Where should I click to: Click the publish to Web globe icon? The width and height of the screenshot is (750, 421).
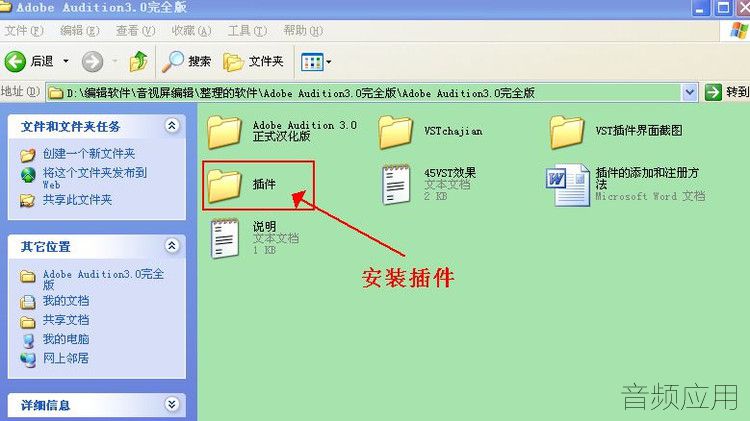(28, 175)
